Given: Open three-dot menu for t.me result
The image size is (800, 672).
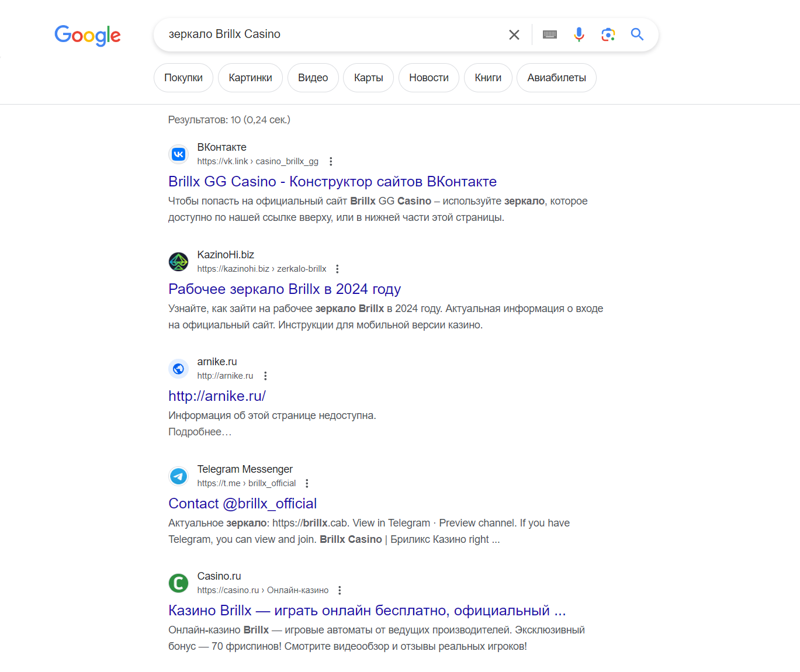Looking at the screenshot, I should click(x=307, y=483).
